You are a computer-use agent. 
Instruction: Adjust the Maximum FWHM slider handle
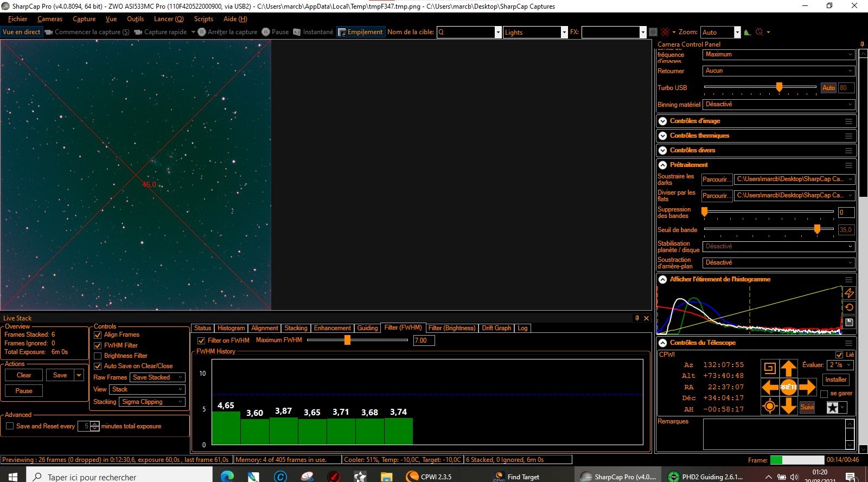pyautogui.click(x=347, y=340)
